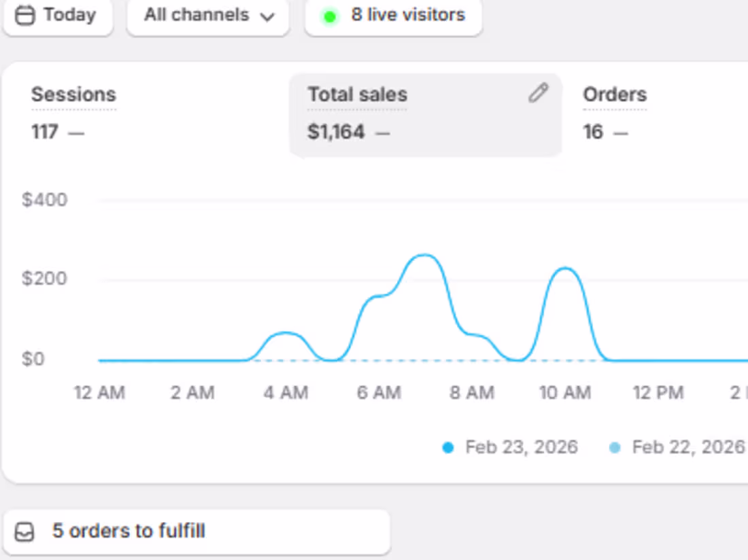
Task: Select the Total sales metric heading
Action: [x=358, y=94]
